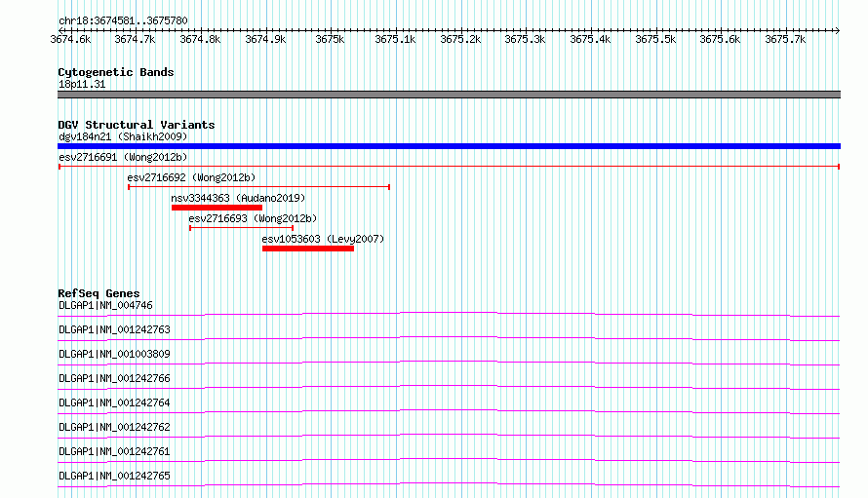Click the red esv2716692 variant span line

tap(259, 187)
